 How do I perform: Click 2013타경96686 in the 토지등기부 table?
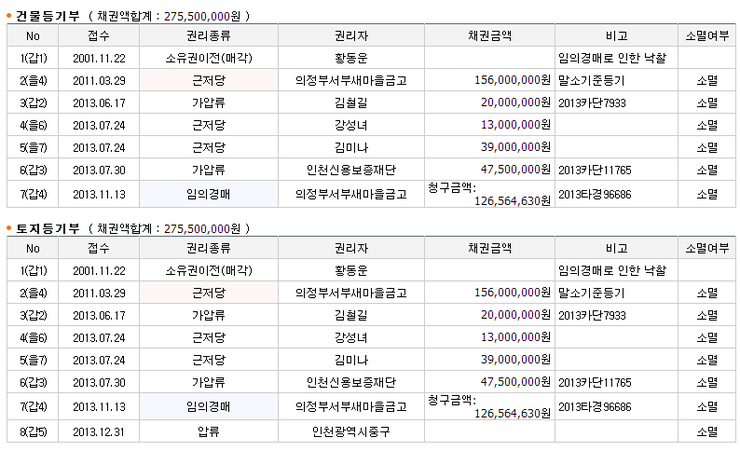click(595, 407)
